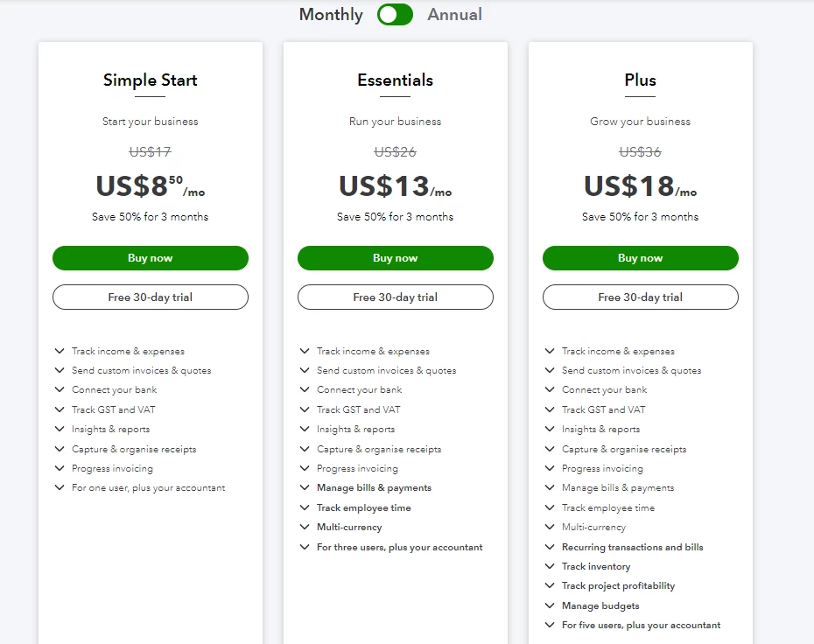The height and width of the screenshot is (644, 814).
Task: Expand Recurring transactions and bills in Plus
Action: (624, 547)
